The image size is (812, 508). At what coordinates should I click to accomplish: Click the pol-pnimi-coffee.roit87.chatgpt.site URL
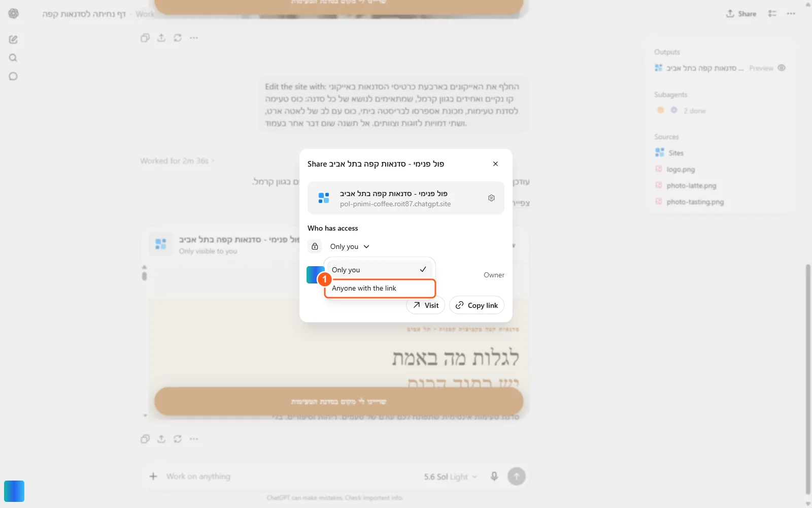pyautogui.click(x=395, y=204)
